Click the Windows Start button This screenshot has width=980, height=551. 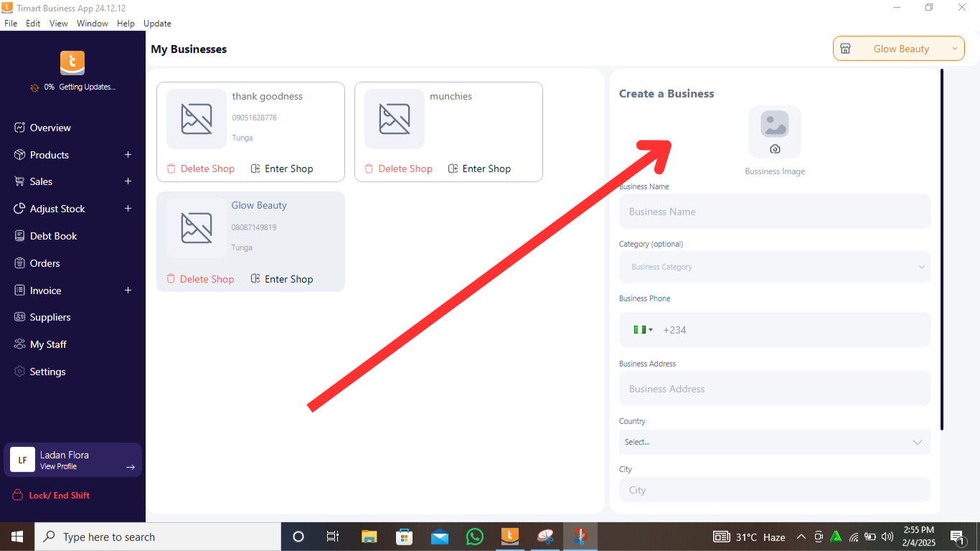[x=17, y=537]
